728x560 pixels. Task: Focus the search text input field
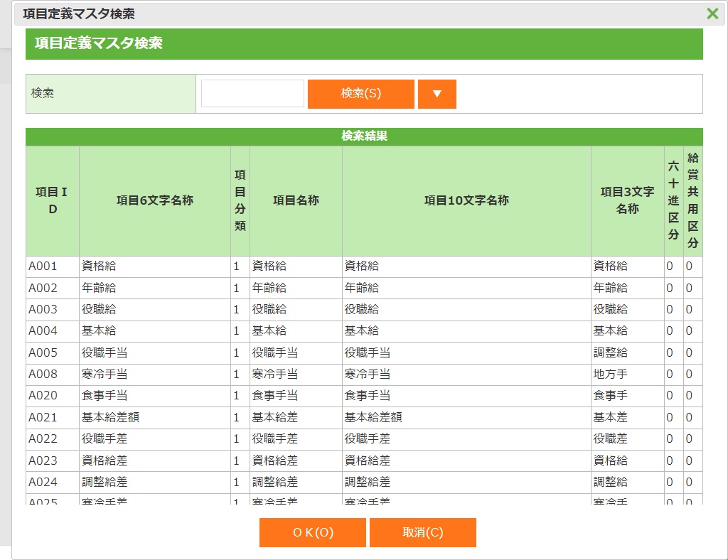click(x=252, y=94)
